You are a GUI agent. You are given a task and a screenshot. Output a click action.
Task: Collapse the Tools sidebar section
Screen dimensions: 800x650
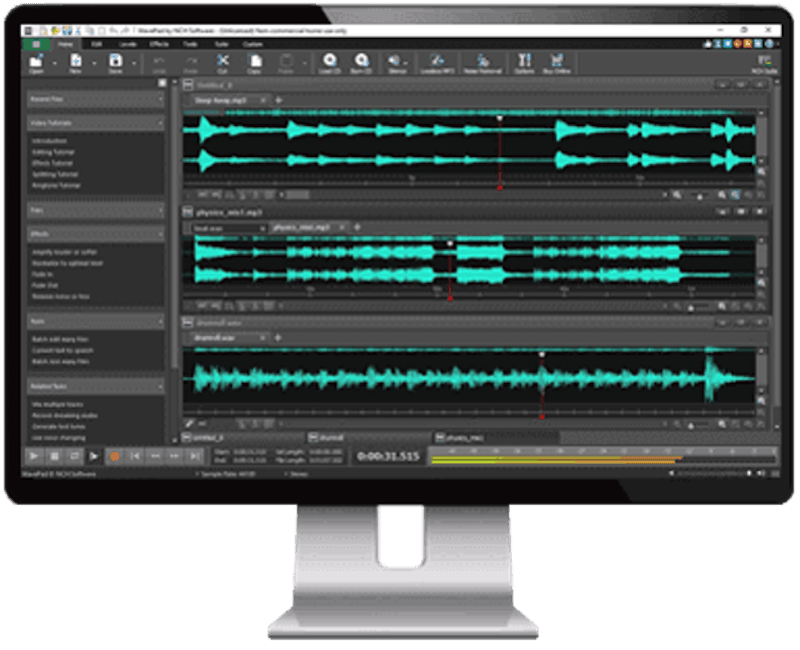[x=160, y=321]
